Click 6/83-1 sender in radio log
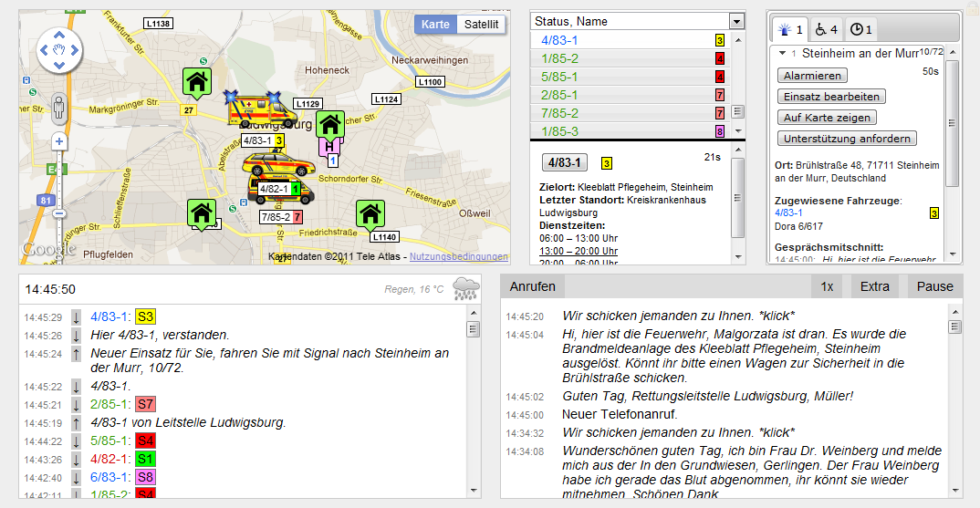Screen dimensions: 980x508 coord(110,477)
